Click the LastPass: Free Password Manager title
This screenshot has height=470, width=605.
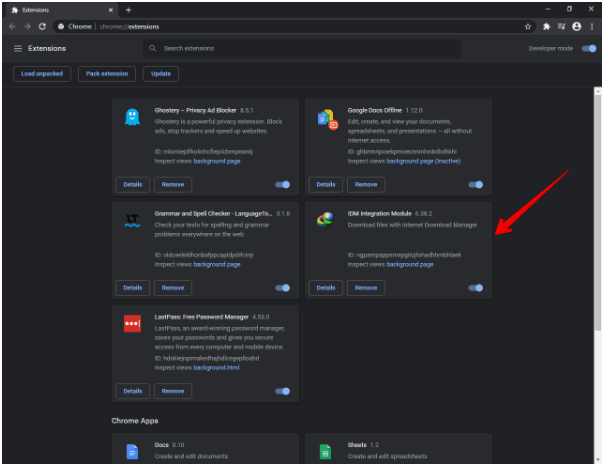point(201,317)
